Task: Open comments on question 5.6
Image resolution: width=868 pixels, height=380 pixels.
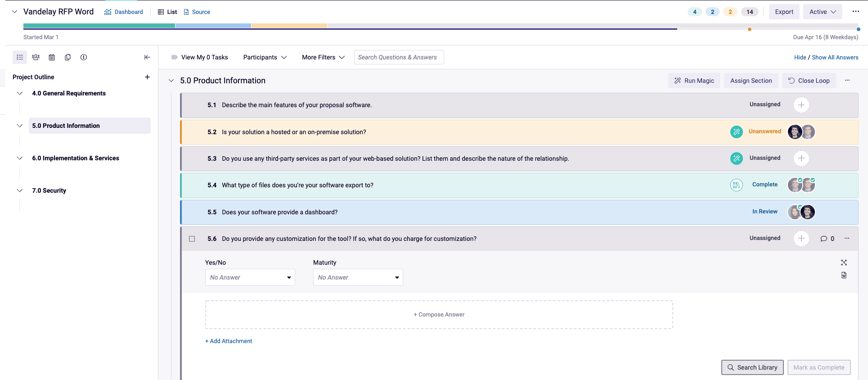Action: click(827, 239)
